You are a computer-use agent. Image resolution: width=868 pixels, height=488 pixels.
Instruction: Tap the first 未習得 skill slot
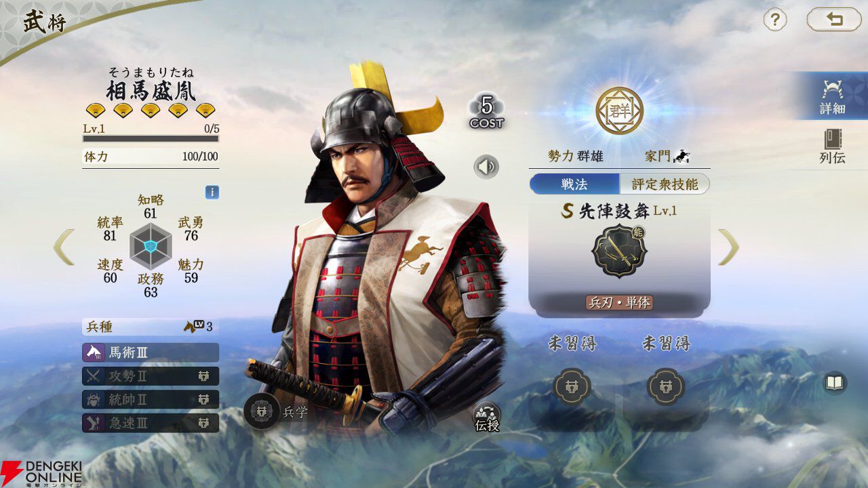pos(572,388)
